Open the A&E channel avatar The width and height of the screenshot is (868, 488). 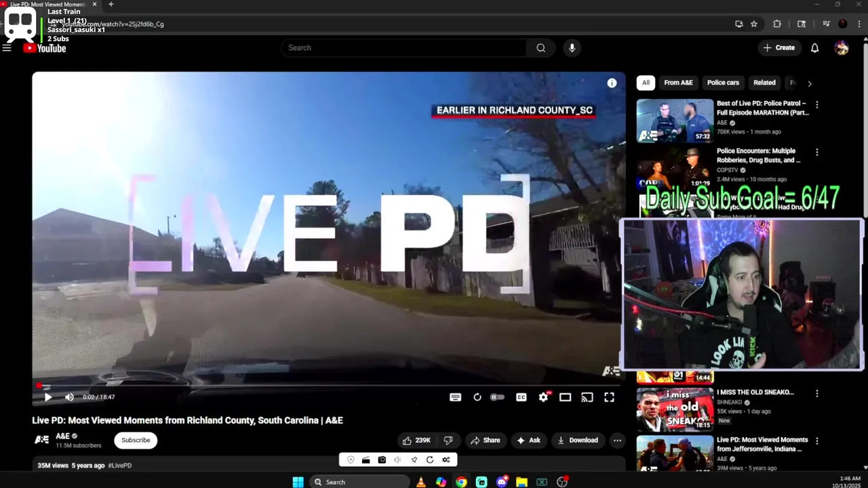click(x=42, y=440)
